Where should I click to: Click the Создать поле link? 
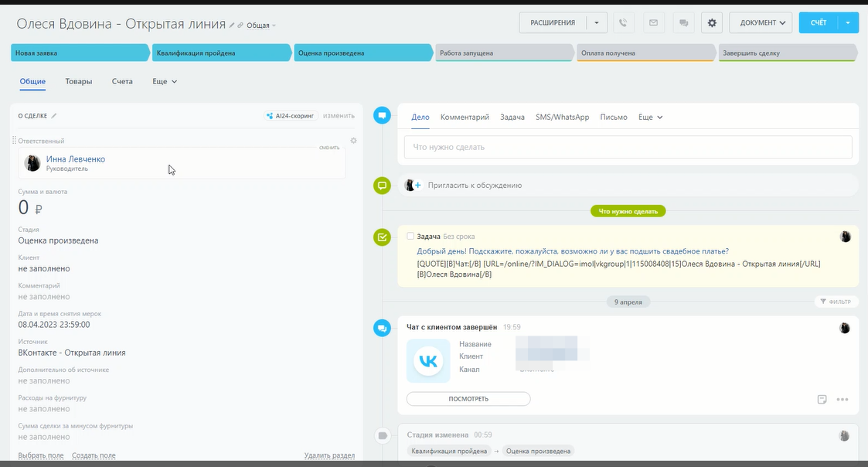click(94, 455)
